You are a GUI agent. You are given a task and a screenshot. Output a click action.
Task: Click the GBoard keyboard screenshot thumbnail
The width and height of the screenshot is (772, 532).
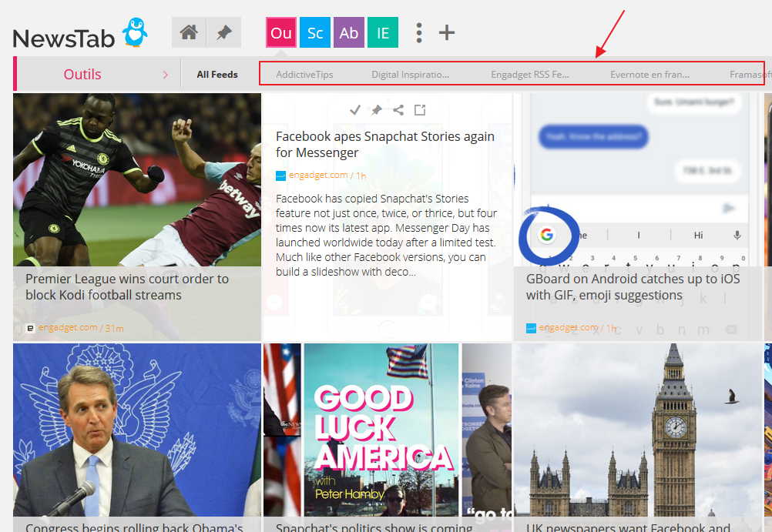pyautogui.click(x=638, y=179)
